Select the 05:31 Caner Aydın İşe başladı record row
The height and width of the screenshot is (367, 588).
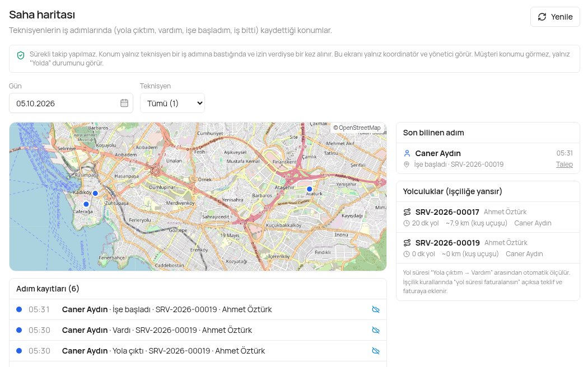[x=198, y=309]
